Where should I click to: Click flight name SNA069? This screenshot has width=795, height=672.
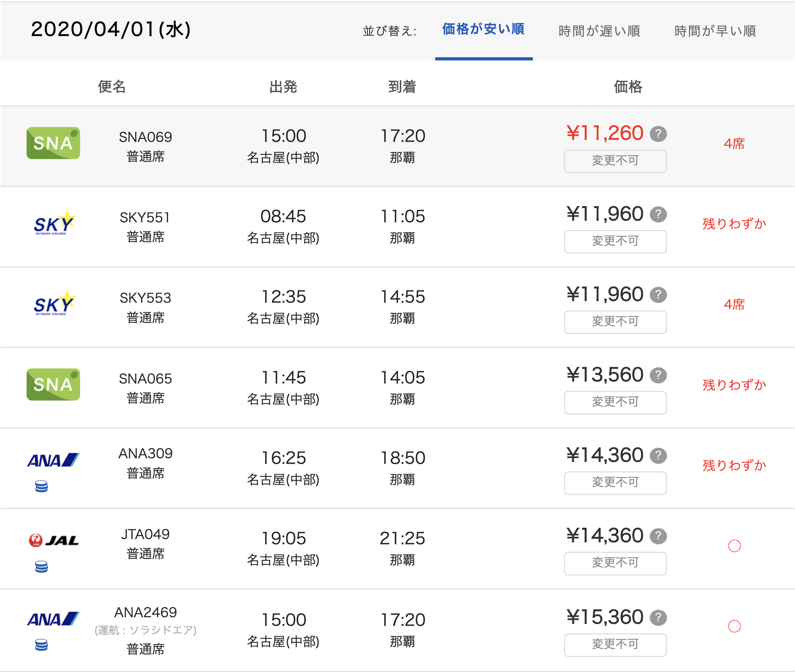point(145,137)
